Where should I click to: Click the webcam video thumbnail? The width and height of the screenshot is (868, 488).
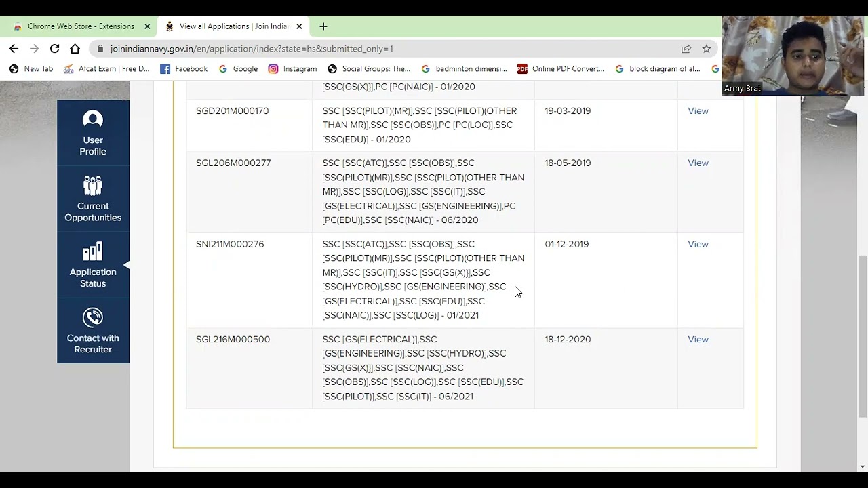click(x=793, y=55)
